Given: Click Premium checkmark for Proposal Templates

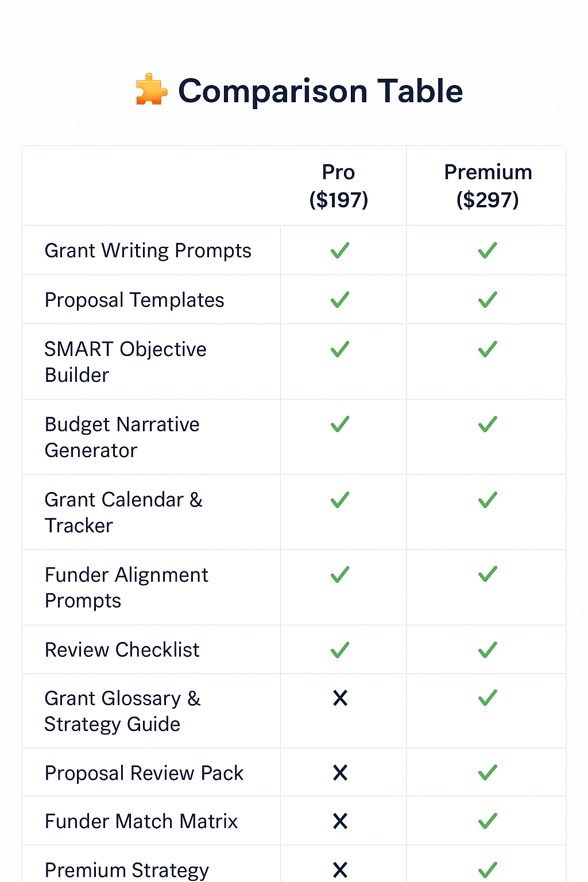Looking at the screenshot, I should point(488,300).
